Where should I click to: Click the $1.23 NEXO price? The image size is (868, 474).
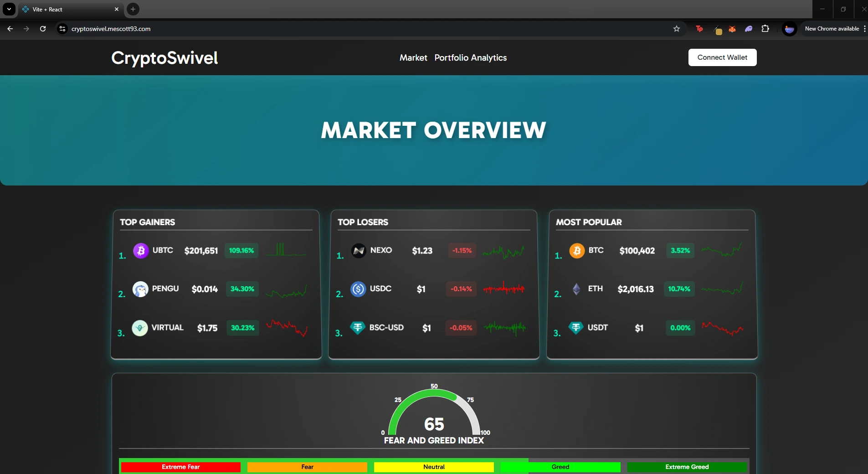tap(422, 251)
